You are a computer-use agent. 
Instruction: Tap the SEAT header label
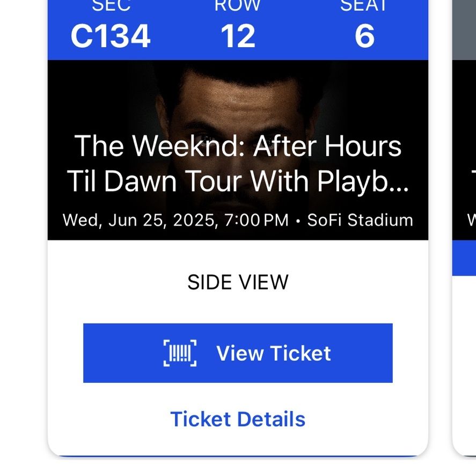pos(363,5)
